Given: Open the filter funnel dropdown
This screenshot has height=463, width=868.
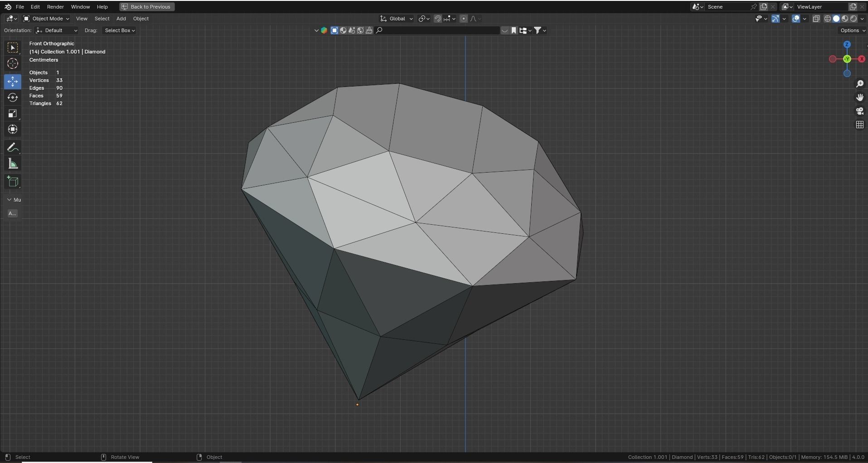Looking at the screenshot, I should click(x=540, y=30).
